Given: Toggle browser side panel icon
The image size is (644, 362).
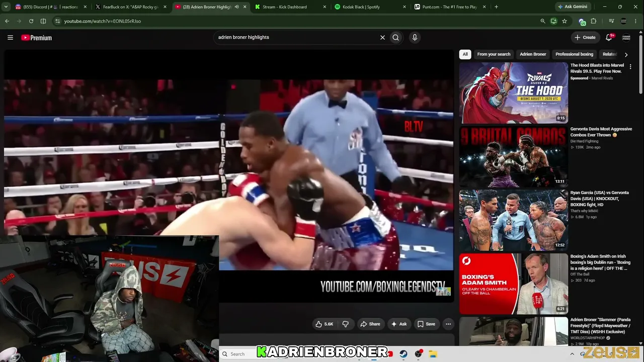Looking at the screenshot, I should pyautogui.click(x=43, y=21).
